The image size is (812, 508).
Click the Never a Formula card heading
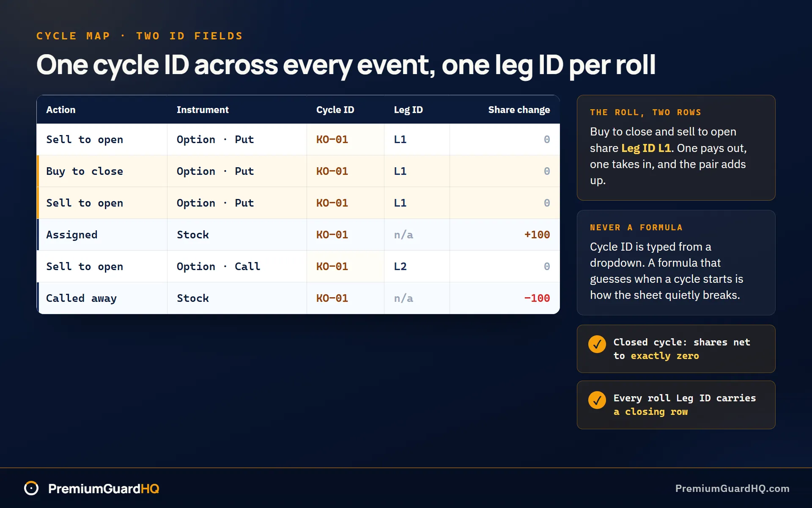point(636,227)
